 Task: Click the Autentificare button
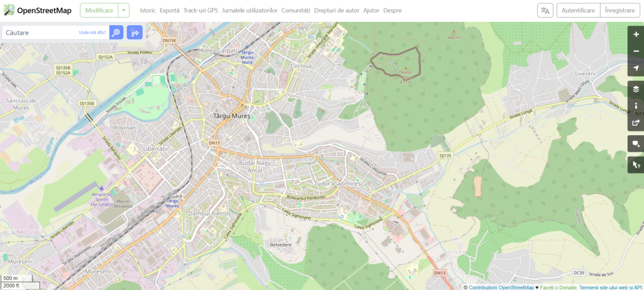pos(578,11)
